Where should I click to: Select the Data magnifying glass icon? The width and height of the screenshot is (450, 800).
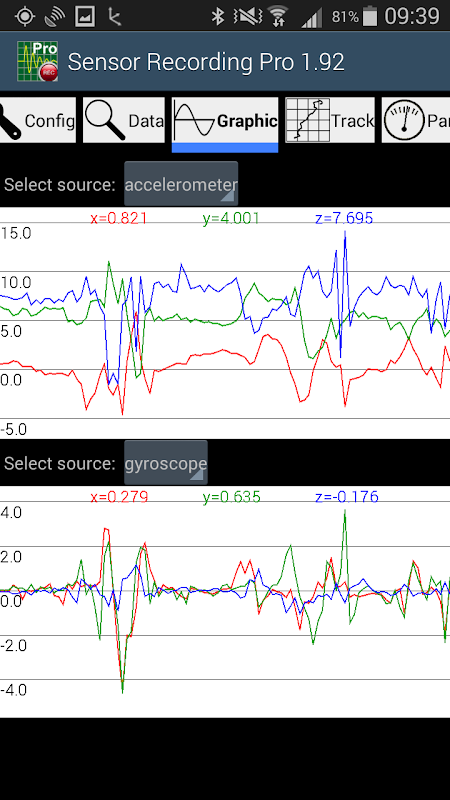coord(106,120)
